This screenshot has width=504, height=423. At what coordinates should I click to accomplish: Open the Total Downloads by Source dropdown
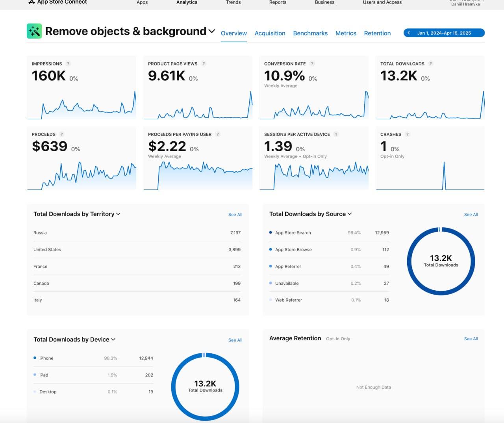click(x=349, y=214)
